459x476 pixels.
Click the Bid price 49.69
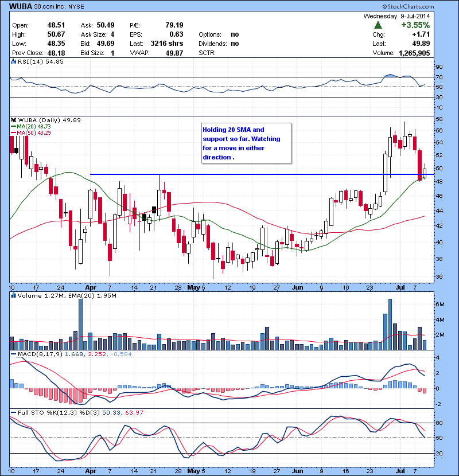[106, 44]
